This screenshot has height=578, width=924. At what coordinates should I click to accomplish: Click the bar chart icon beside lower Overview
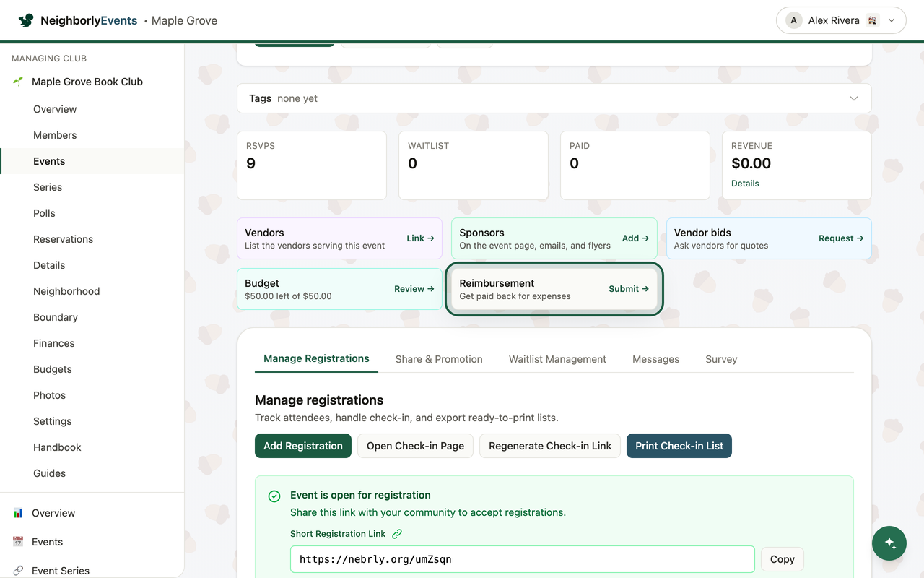(18, 513)
